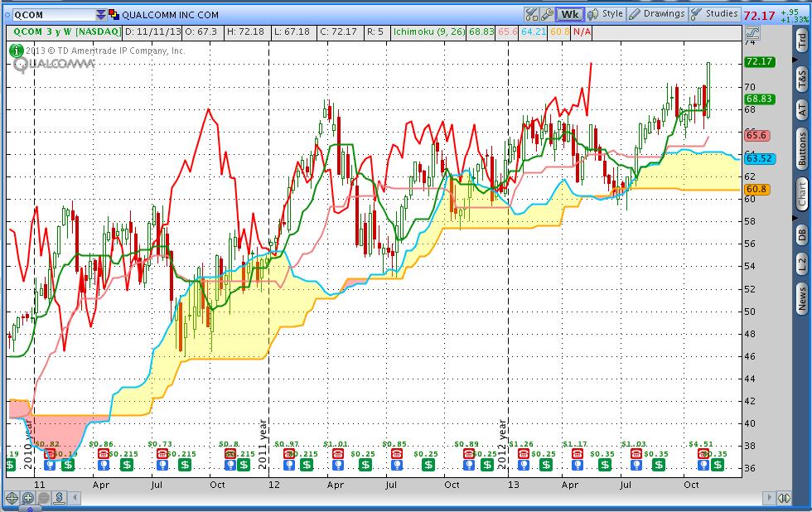Click the green 72.17 price axis label
The image size is (812, 512).
tap(759, 61)
